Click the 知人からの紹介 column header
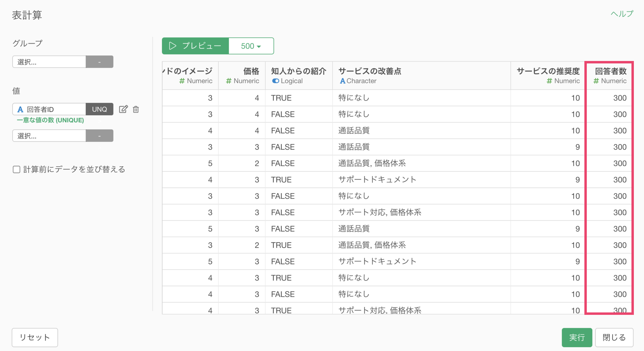The width and height of the screenshot is (644, 351). coord(299,76)
